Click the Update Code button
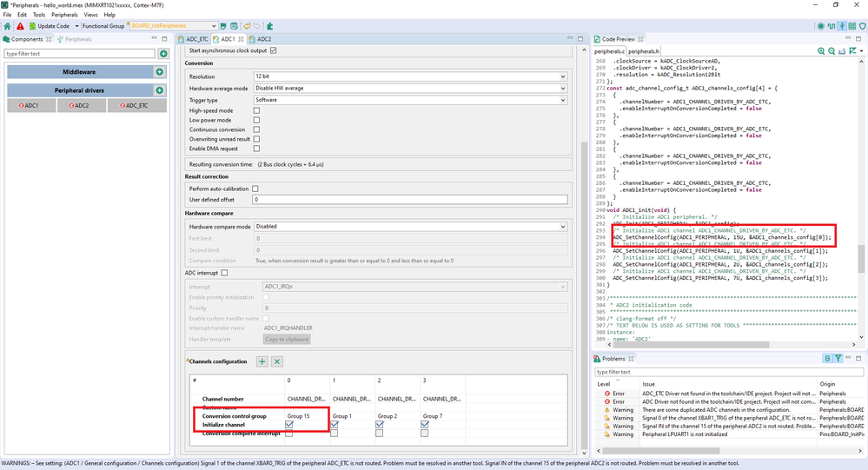The width and height of the screenshot is (868, 470). click(50, 26)
